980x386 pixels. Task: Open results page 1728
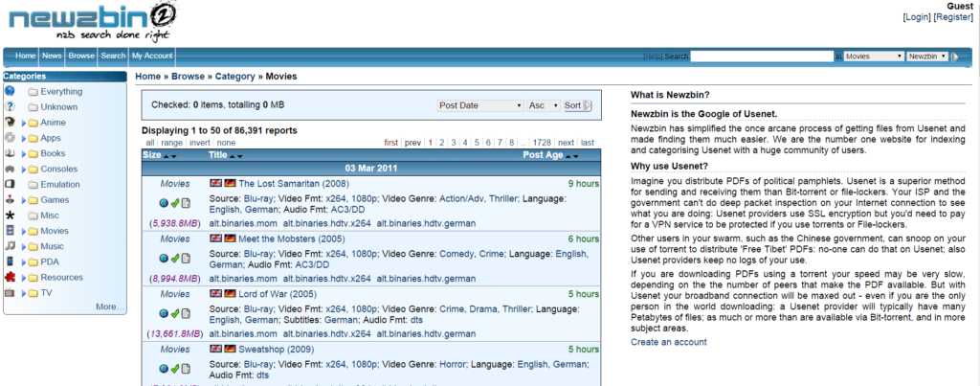(542, 143)
